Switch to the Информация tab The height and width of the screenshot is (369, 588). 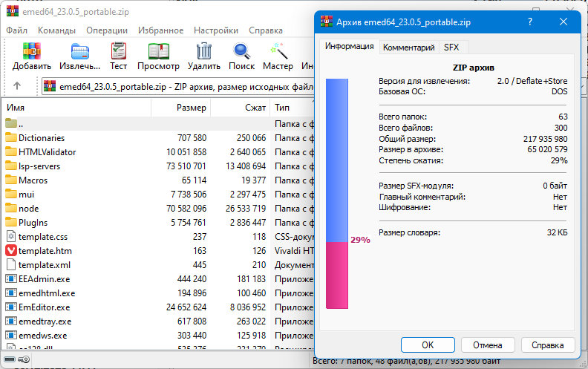point(350,46)
